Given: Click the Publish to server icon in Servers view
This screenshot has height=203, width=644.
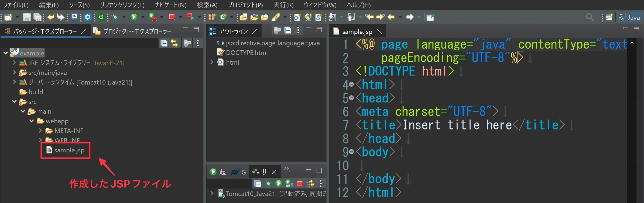Looking at the screenshot, I should tap(310, 184).
